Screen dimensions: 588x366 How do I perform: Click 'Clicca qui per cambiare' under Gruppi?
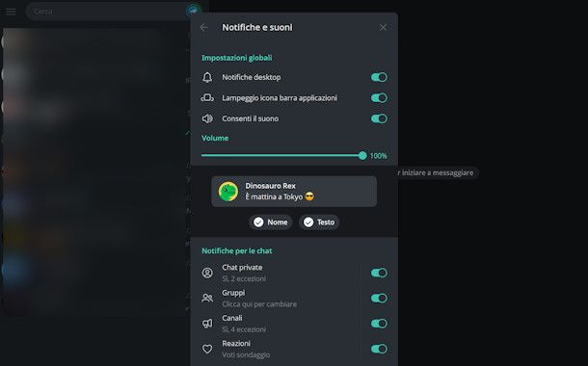pyautogui.click(x=259, y=303)
